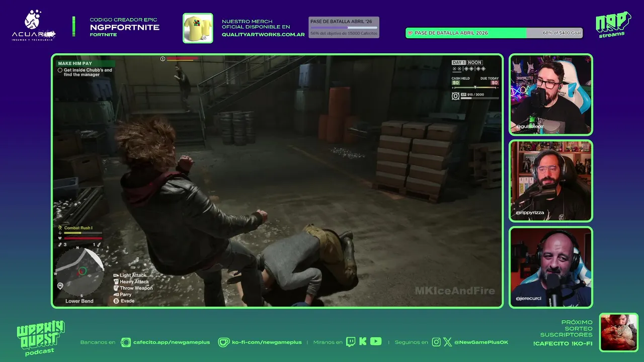Viewport: 644px width, 362px height.
Task: Click the Próximo Sorteo Suscriptores text
Action: (567, 328)
